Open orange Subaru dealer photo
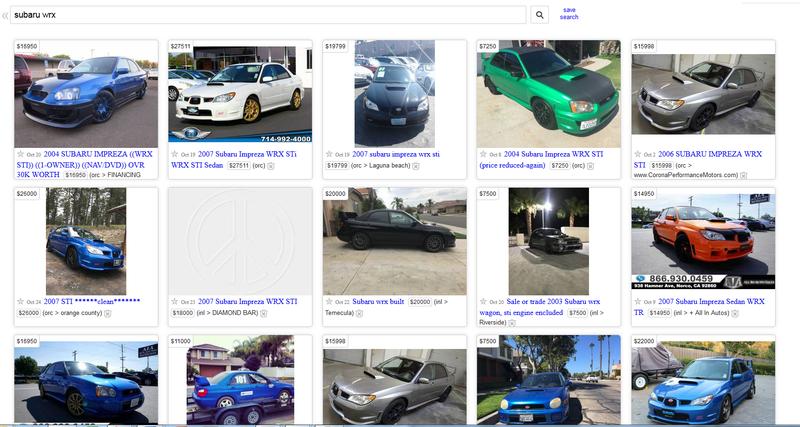Image resolution: width=800 pixels, height=427 pixels. 703,241
